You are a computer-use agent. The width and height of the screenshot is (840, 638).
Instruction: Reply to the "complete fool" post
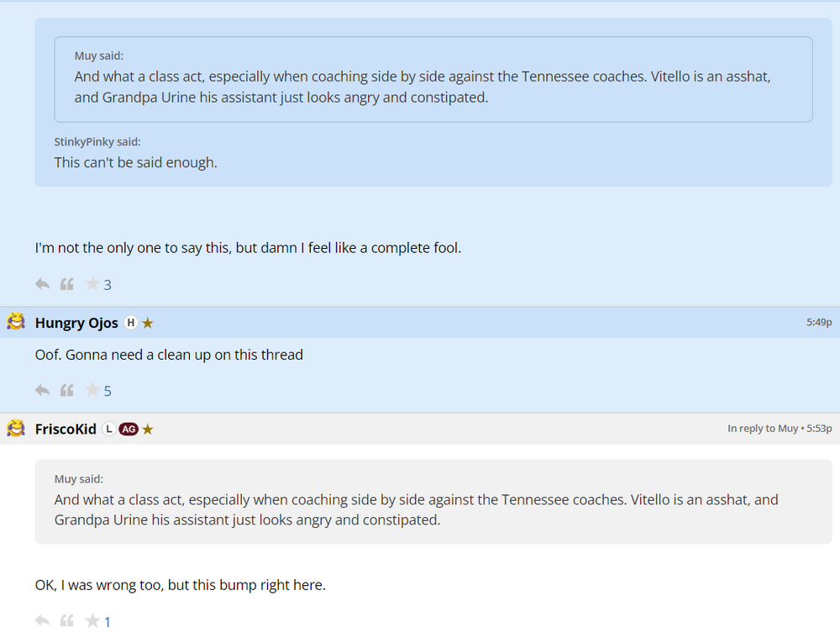tap(42, 284)
